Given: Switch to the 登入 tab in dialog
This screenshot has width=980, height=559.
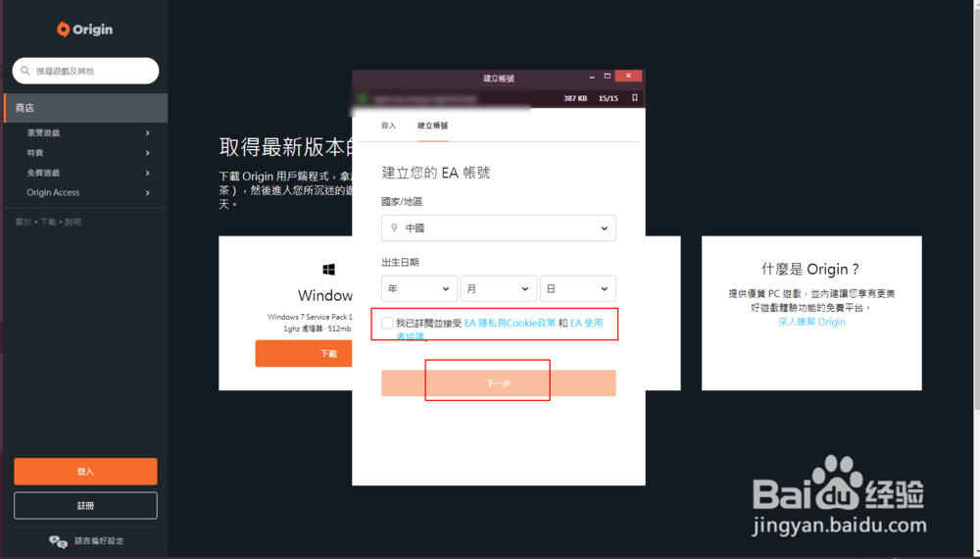Looking at the screenshot, I should click(x=389, y=126).
